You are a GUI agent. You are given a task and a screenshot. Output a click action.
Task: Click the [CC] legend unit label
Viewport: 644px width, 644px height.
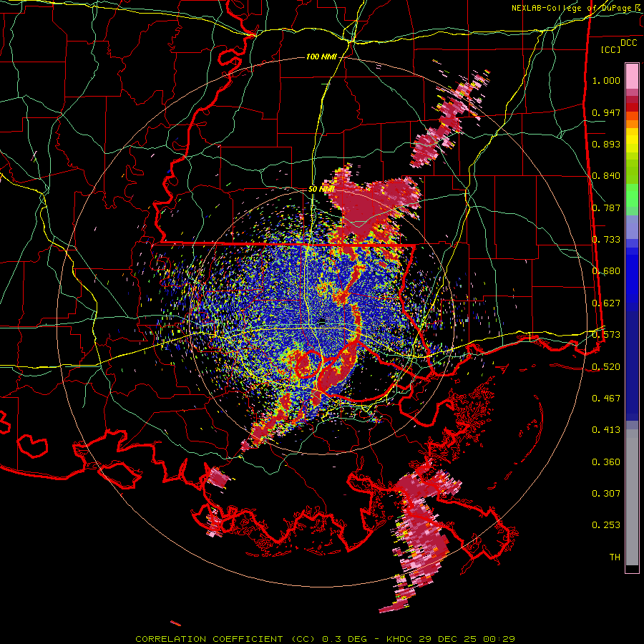(x=611, y=49)
